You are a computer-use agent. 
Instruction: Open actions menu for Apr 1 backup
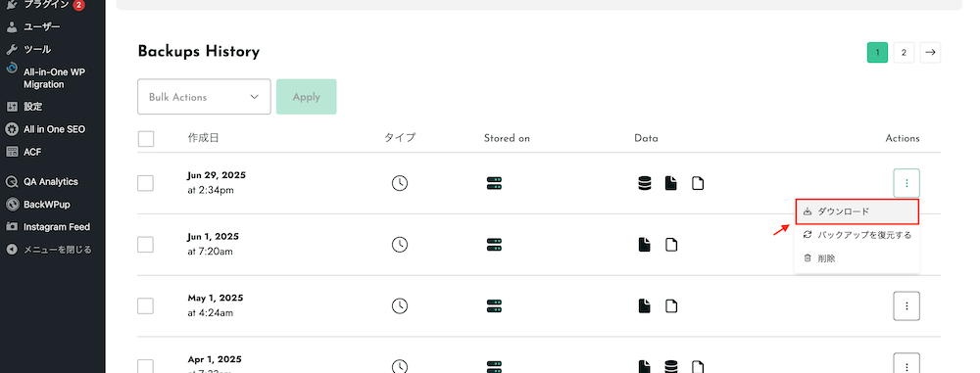point(906,363)
